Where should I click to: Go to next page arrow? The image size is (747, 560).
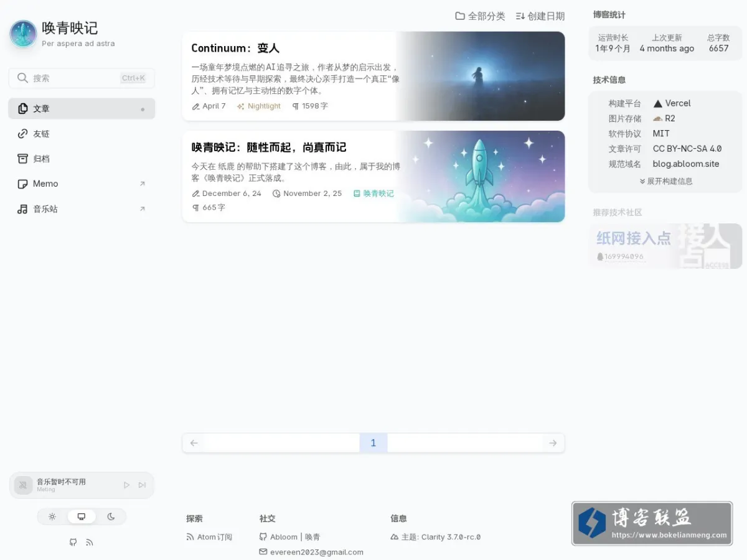pyautogui.click(x=553, y=443)
